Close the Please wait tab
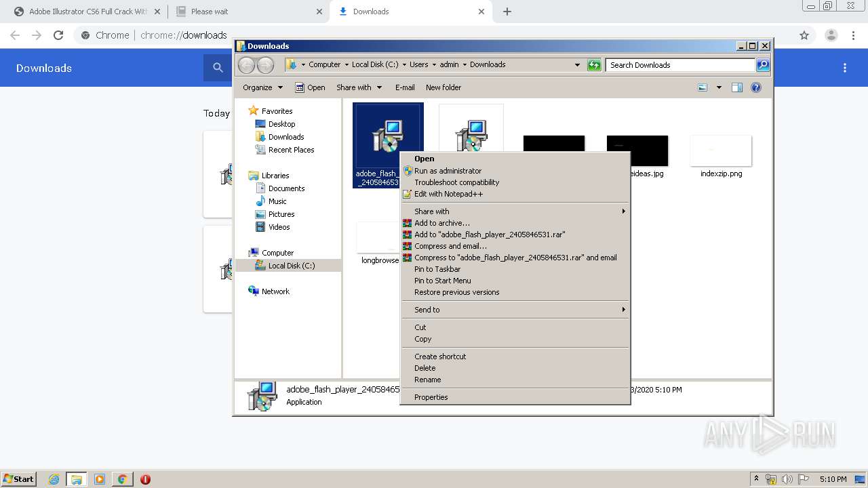The image size is (868, 488). coord(319,12)
